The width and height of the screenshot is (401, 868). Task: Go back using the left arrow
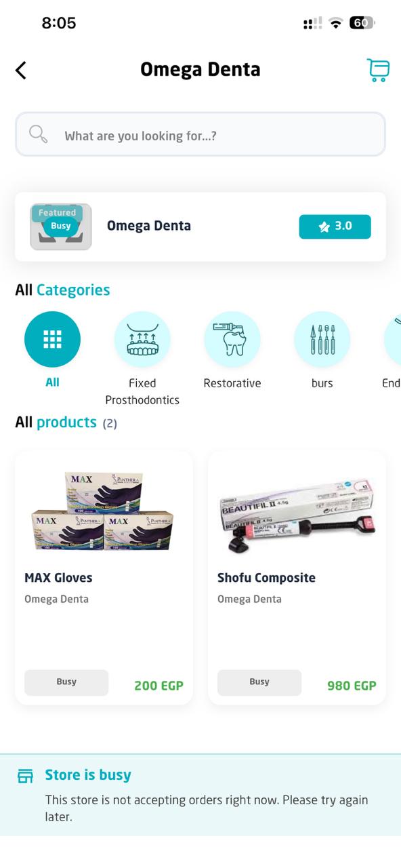tap(21, 70)
